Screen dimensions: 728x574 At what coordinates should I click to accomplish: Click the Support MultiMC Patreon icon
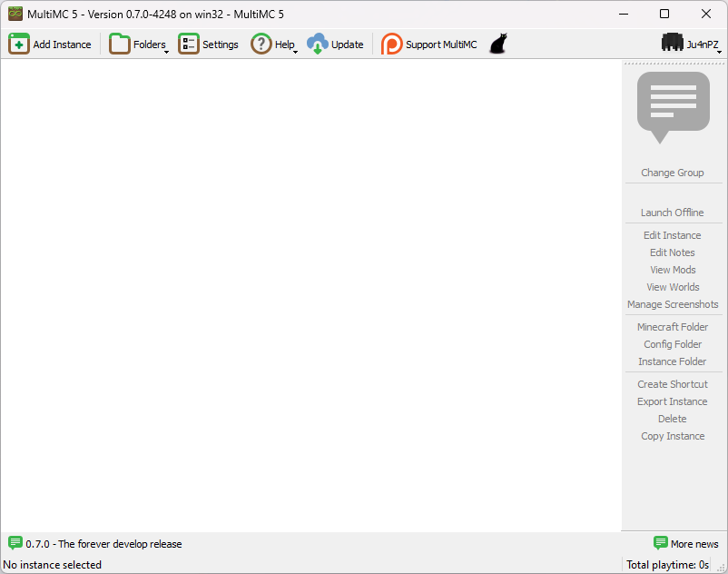(391, 43)
